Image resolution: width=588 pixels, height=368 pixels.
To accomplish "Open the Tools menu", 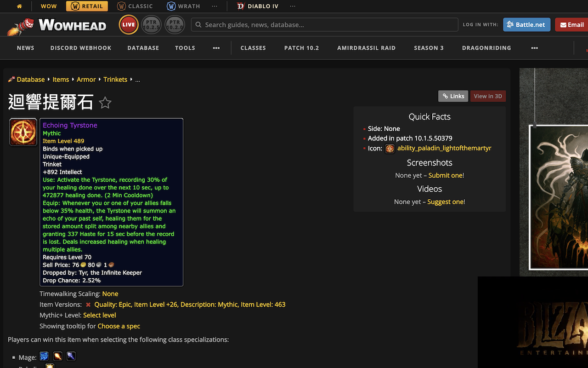I will point(185,48).
